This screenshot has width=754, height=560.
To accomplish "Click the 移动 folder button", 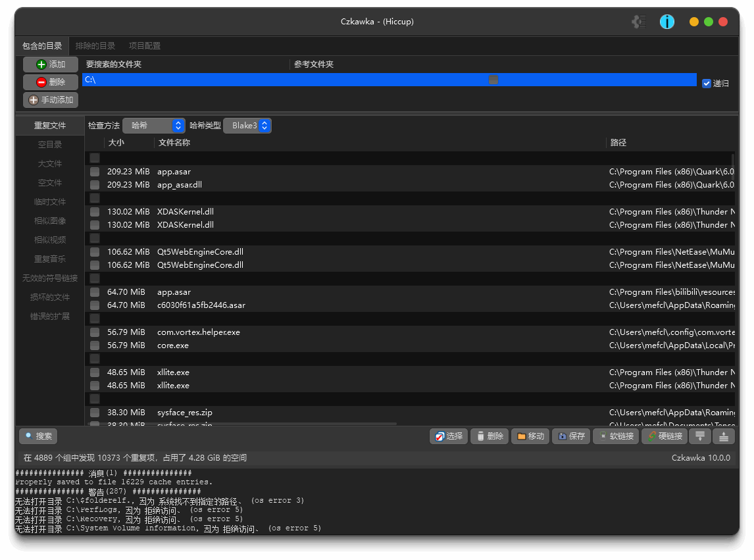I will (530, 436).
